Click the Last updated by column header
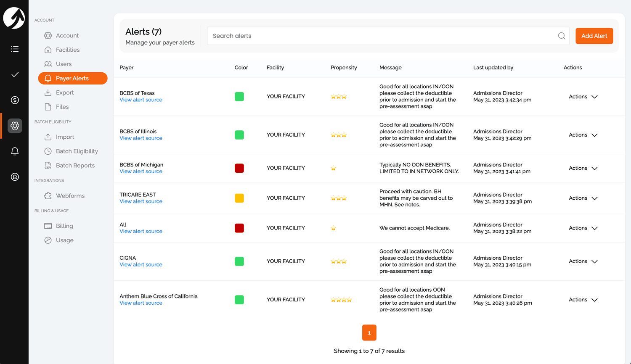Viewport: 631px width, 364px height. pos(493,68)
